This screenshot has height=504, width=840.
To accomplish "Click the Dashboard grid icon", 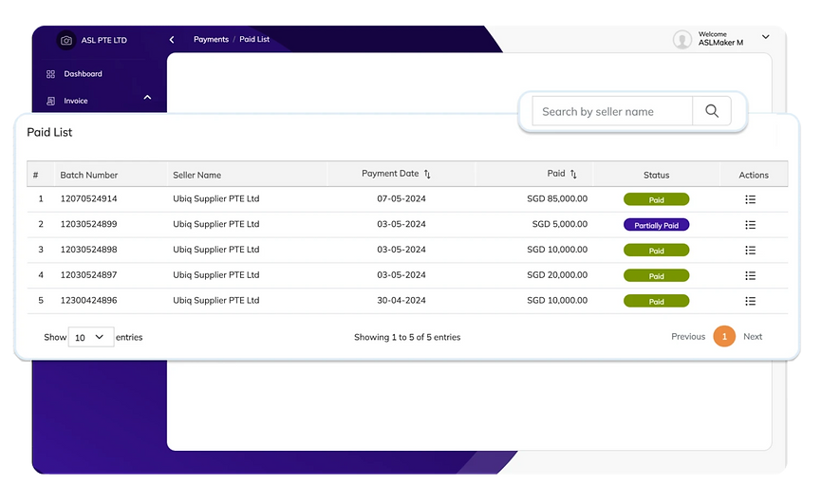I will point(50,74).
